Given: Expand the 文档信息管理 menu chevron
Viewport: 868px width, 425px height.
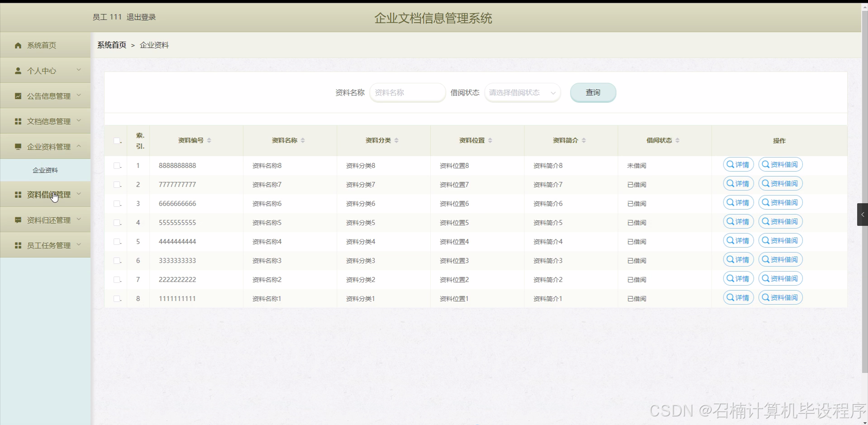Looking at the screenshot, I should click(x=79, y=120).
